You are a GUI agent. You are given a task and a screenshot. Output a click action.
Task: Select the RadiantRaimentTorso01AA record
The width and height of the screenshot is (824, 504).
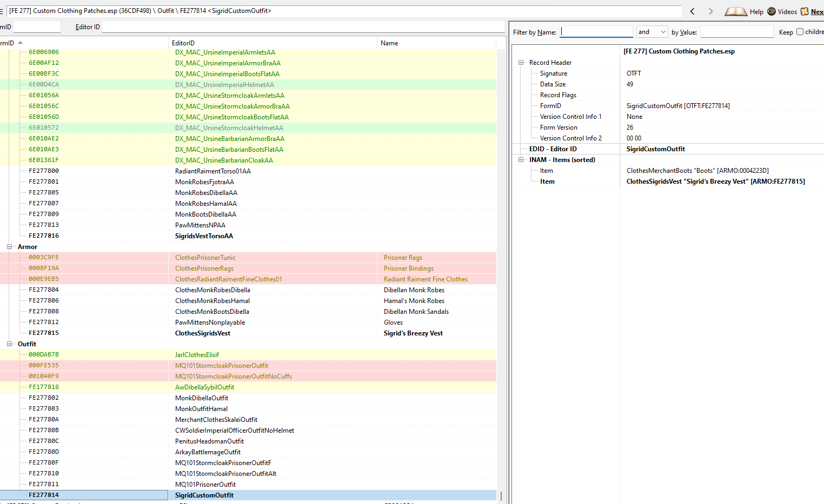tap(248, 171)
